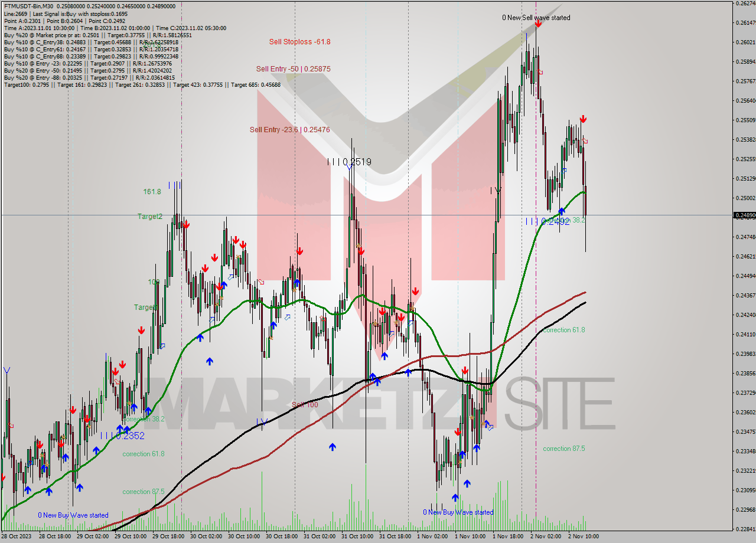Click the 'I I I 0.2492' level label
The height and width of the screenshot is (543, 756).
[548, 221]
